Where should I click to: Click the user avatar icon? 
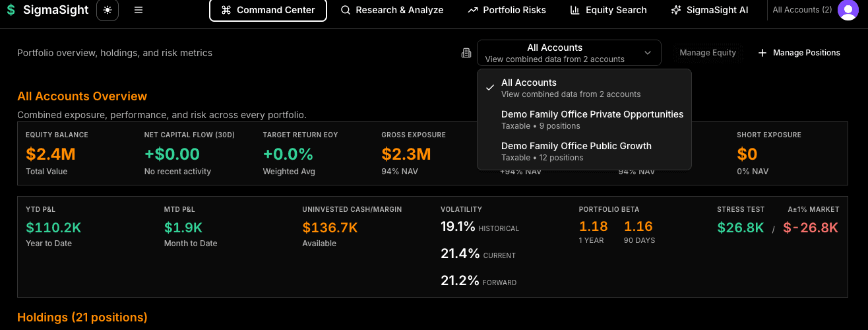tap(848, 11)
